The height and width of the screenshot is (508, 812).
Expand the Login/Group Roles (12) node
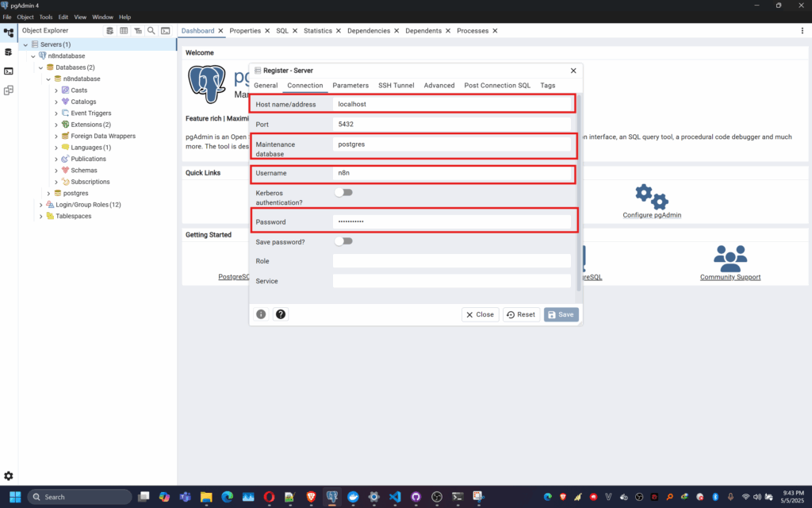pos(41,205)
